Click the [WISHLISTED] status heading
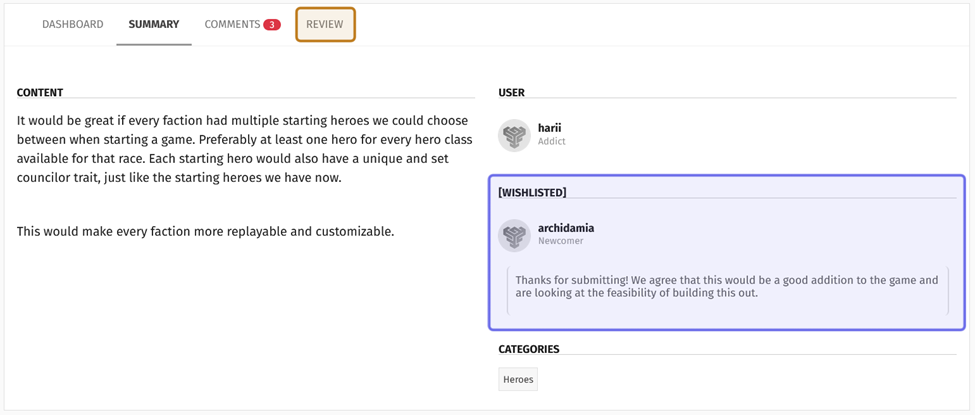 tap(532, 192)
